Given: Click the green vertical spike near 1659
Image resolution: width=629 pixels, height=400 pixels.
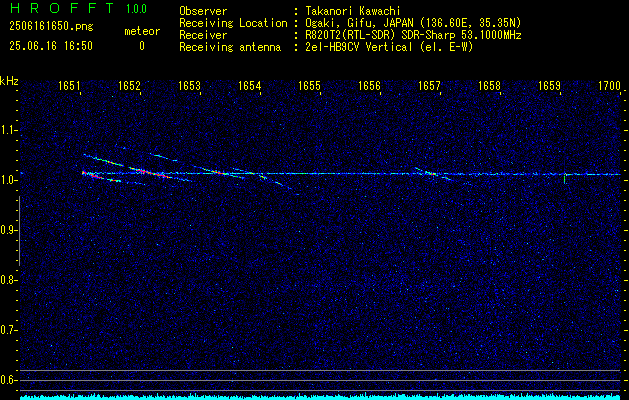Looking at the screenshot, I should point(565,179).
